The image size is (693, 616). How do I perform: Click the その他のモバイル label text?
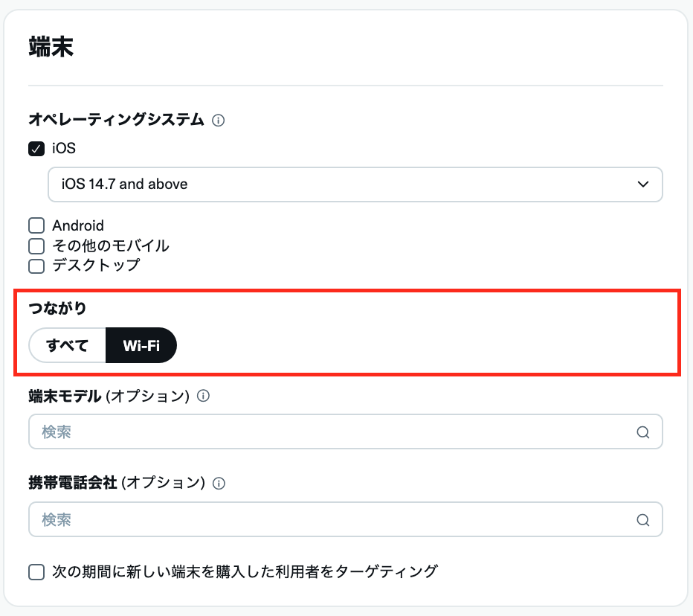111,246
